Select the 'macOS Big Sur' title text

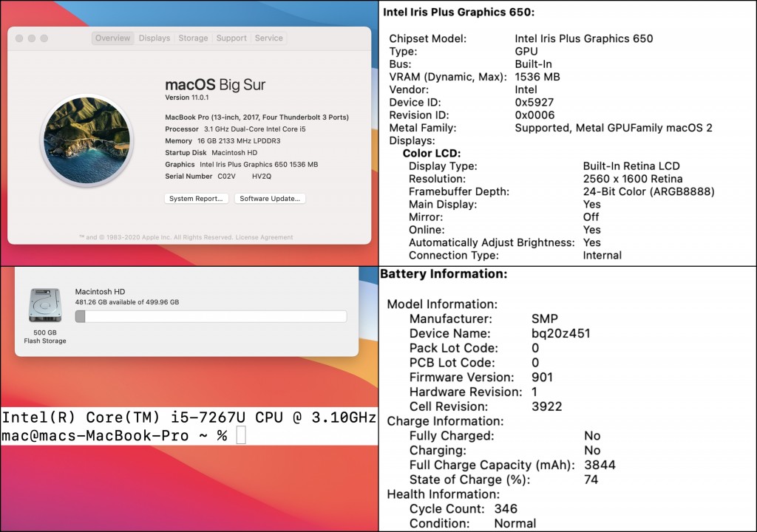tap(215, 85)
